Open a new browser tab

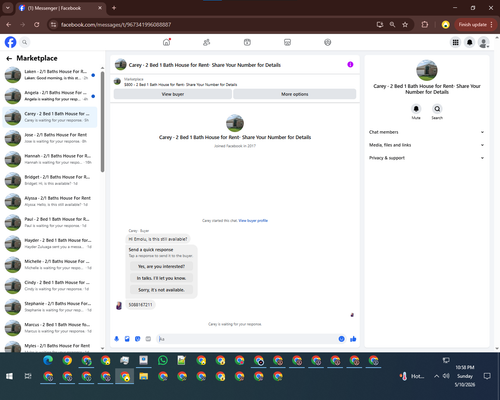[114, 8]
